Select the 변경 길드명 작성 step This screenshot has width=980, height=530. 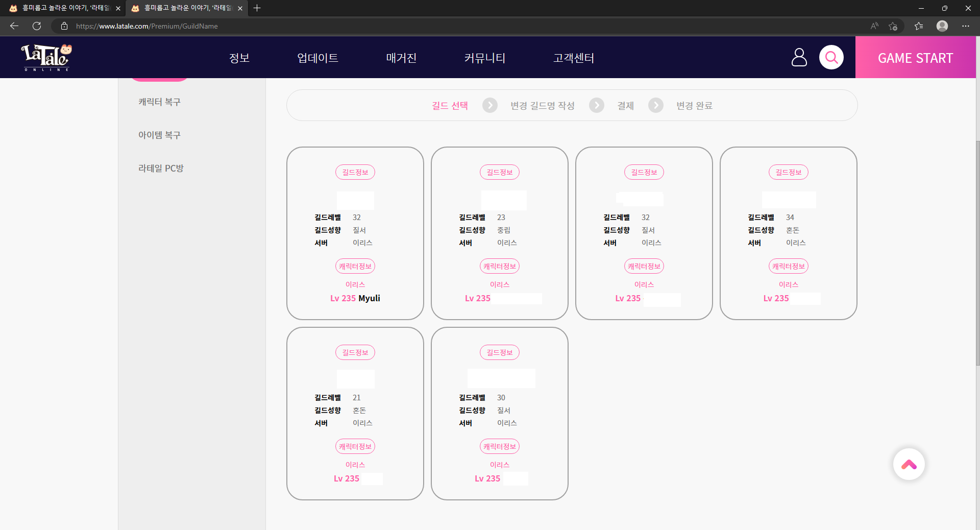[543, 105]
